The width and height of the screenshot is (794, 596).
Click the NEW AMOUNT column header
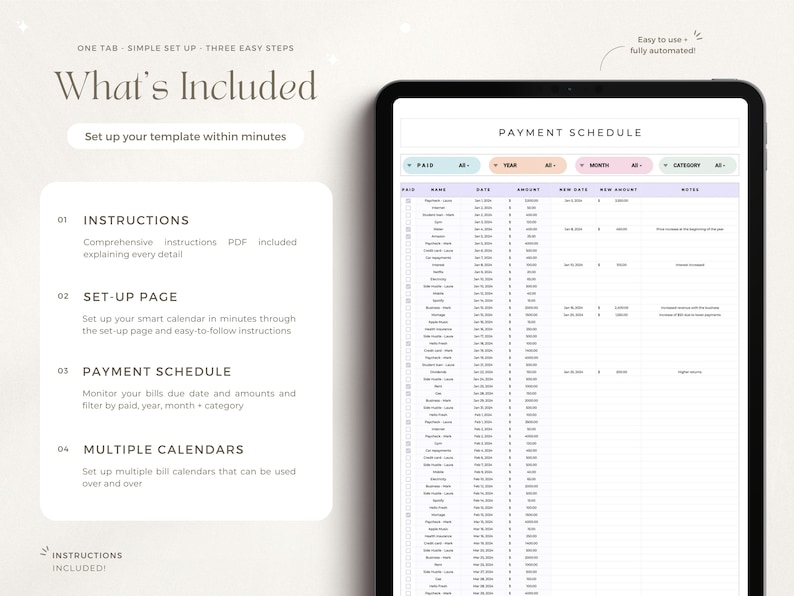click(x=618, y=190)
